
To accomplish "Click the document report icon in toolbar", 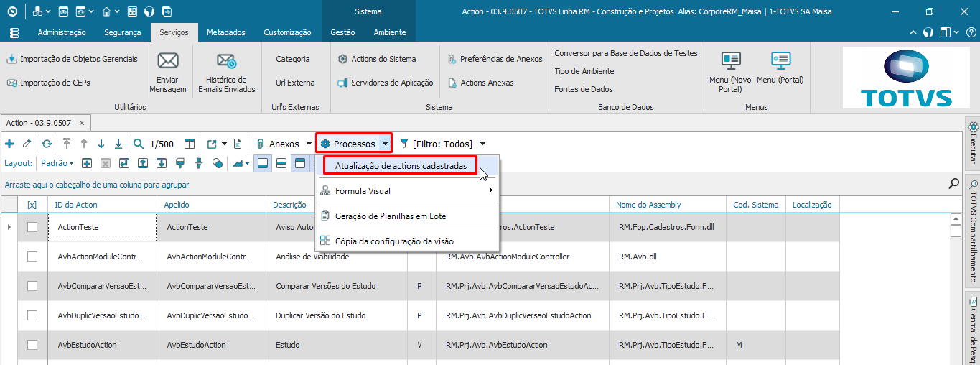I will 238,144.
